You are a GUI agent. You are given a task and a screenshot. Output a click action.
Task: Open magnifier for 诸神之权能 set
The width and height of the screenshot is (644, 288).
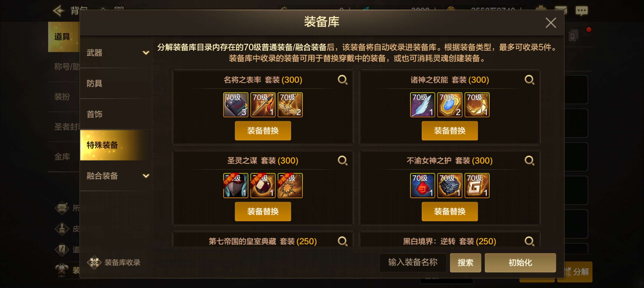tap(529, 80)
